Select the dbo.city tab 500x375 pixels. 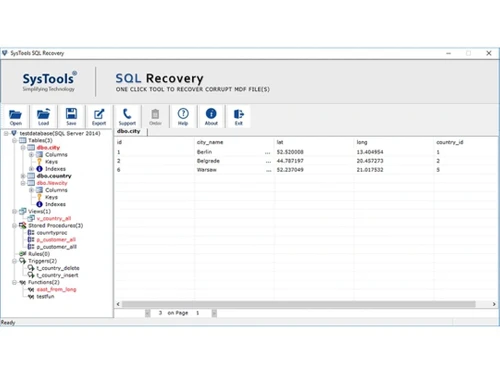(x=129, y=131)
